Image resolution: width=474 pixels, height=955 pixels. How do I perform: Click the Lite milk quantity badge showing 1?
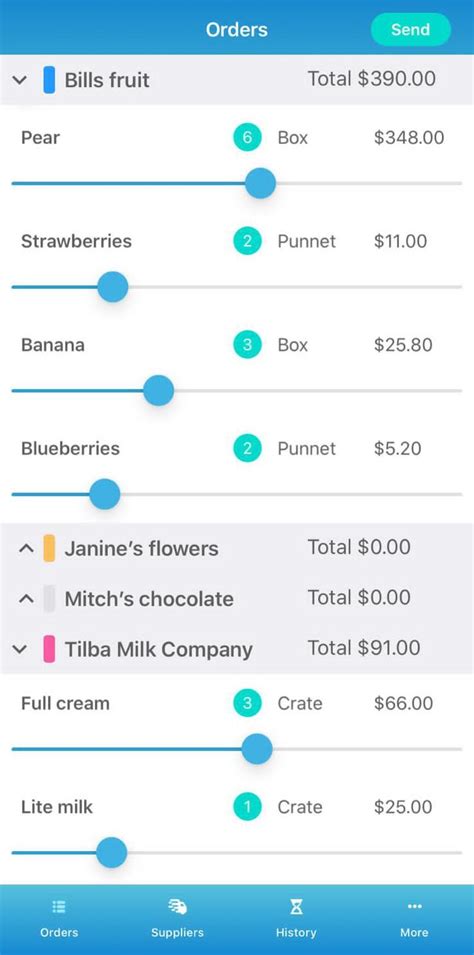pyautogui.click(x=247, y=807)
